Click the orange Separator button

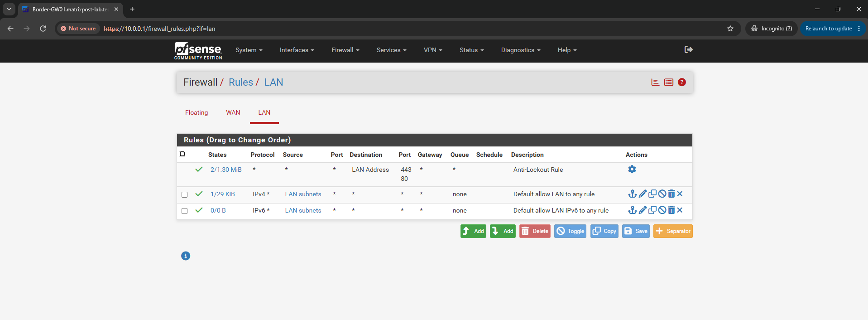(673, 231)
